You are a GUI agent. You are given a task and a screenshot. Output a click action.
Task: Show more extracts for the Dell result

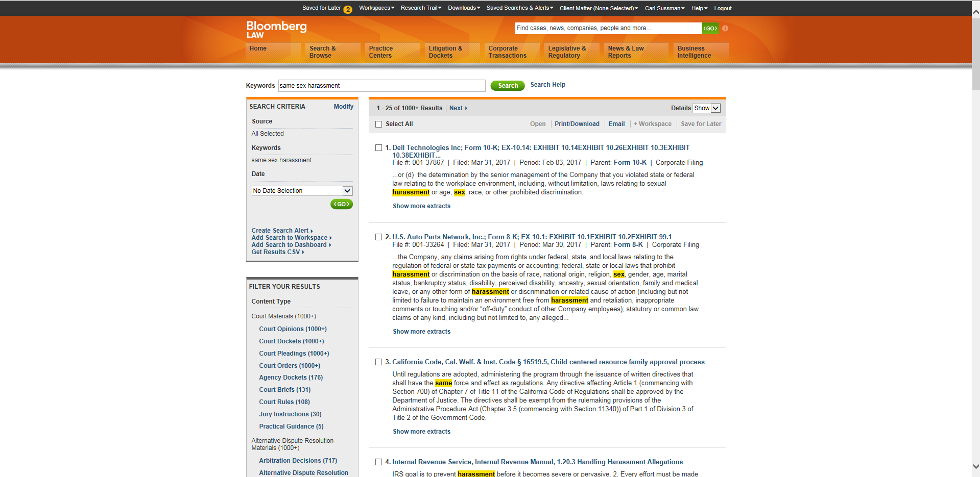click(x=421, y=206)
